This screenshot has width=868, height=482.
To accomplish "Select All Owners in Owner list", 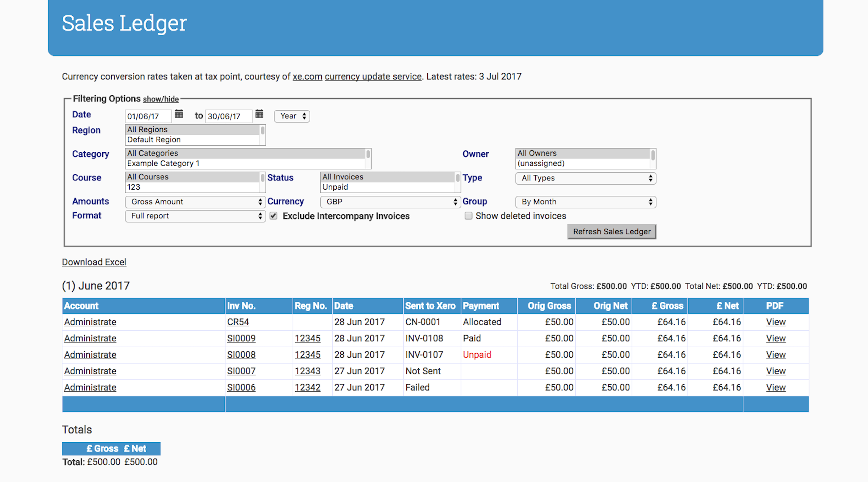I will pos(583,153).
